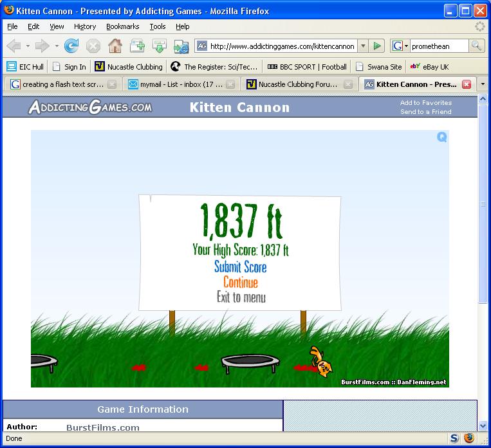
Task: Click the Reload page icon
Action: tap(71, 46)
